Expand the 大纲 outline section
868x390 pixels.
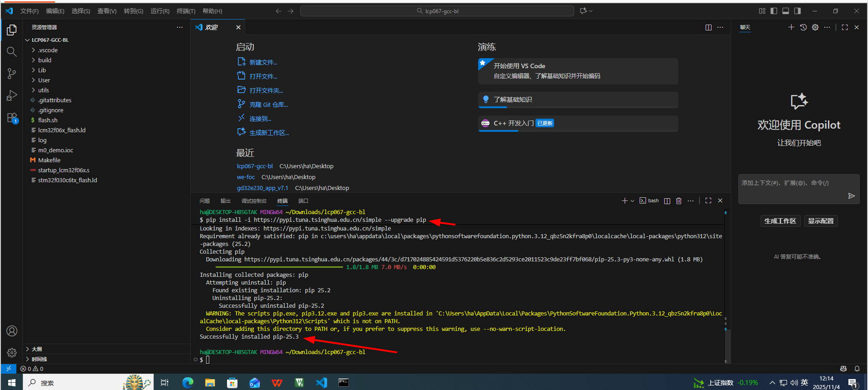37,349
